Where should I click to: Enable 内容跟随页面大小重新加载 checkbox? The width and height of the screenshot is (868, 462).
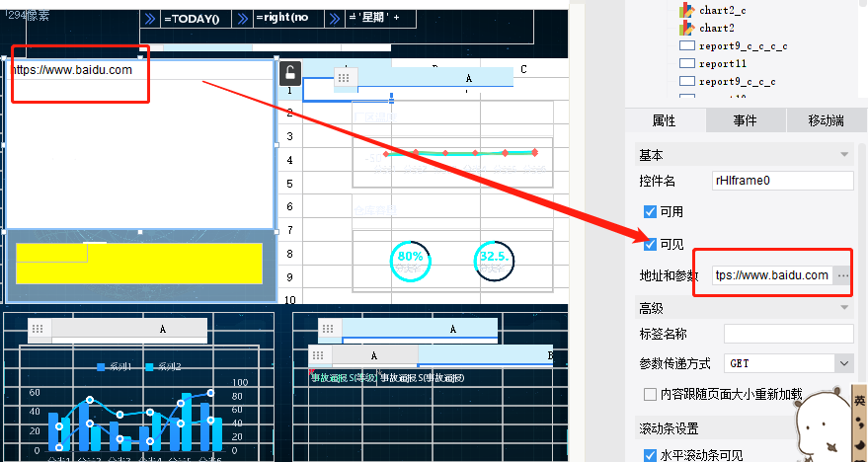650,395
